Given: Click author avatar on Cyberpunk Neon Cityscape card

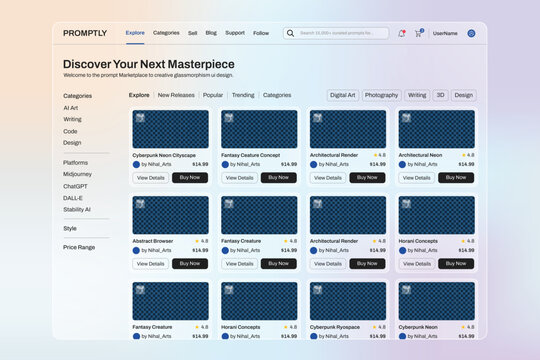Looking at the screenshot, I should tap(136, 164).
